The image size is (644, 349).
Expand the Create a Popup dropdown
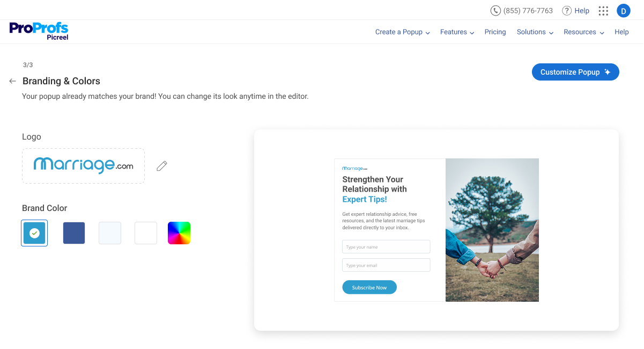[402, 32]
